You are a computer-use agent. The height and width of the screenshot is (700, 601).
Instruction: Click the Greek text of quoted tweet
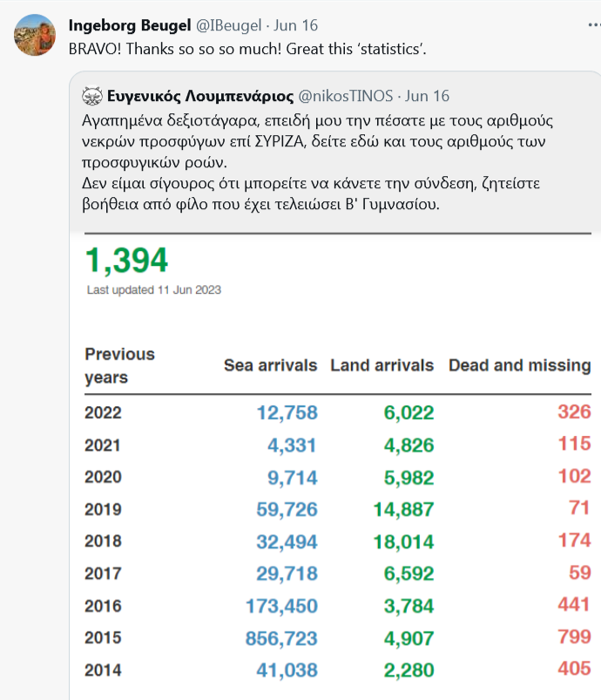click(x=317, y=162)
